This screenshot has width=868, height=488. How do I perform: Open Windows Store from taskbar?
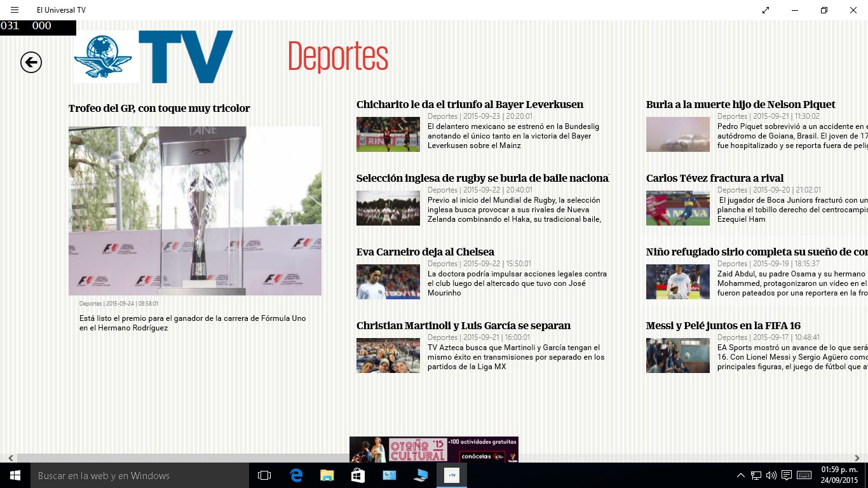358,475
